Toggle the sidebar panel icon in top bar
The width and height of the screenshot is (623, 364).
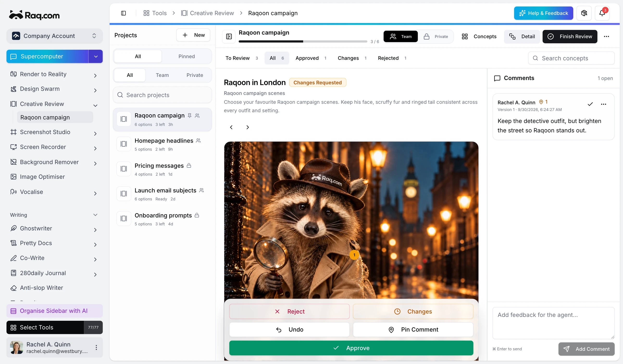point(123,13)
